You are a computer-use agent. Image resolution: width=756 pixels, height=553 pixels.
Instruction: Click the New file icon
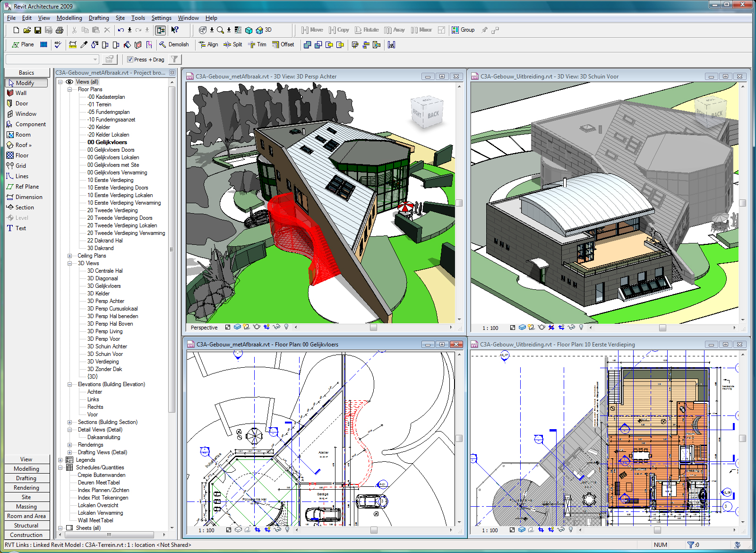[x=16, y=30]
